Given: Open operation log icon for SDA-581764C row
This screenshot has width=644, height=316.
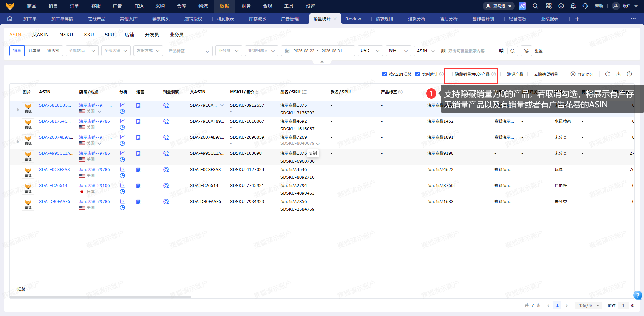Looking at the screenshot, I should click(138, 121).
